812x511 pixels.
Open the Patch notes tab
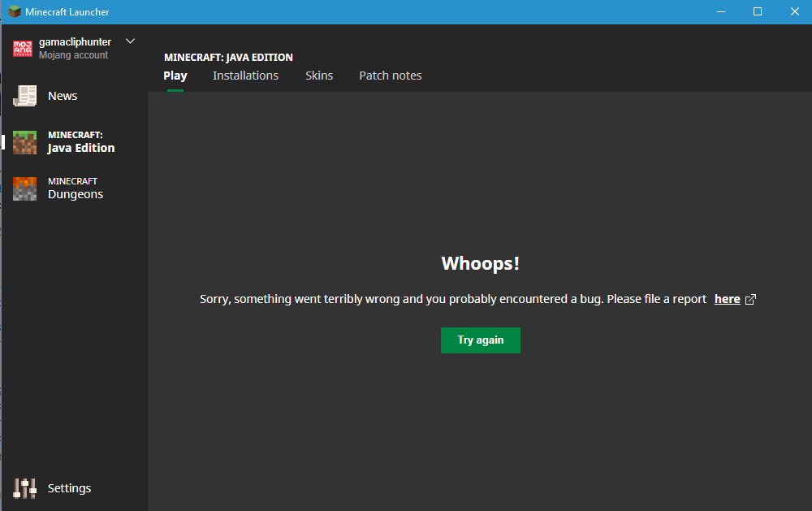coord(391,76)
